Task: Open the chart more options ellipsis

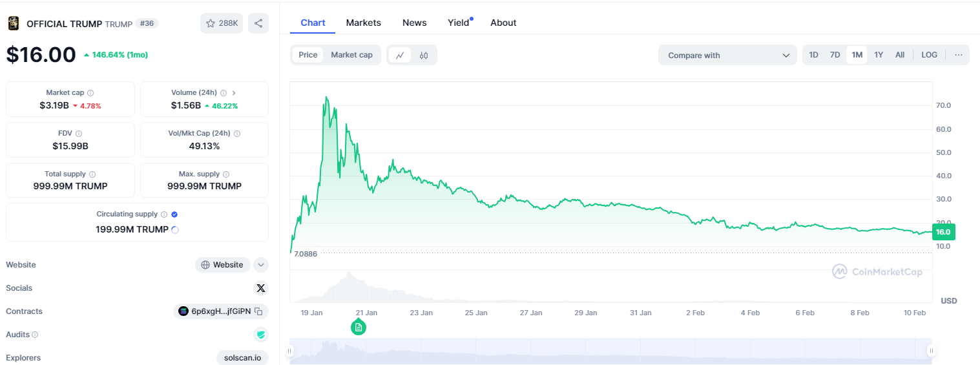Action: click(959, 55)
